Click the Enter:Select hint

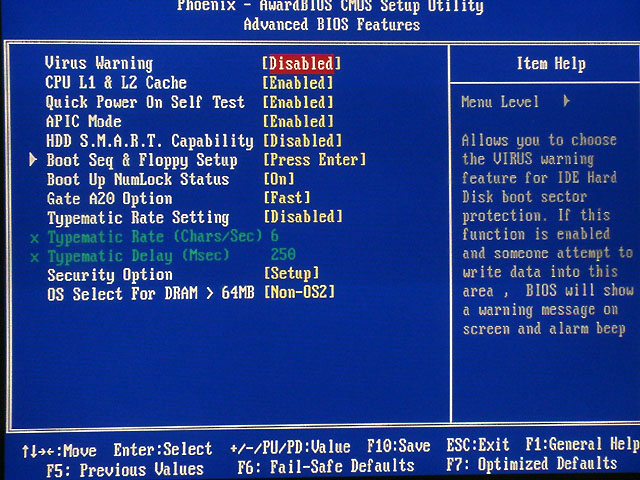pos(163,449)
